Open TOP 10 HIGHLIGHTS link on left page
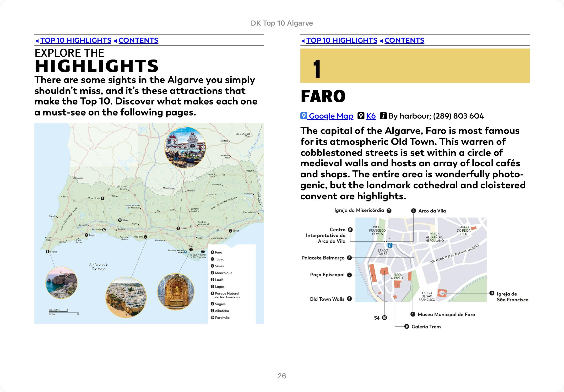Viewport: 564px width, 392px height. pyautogui.click(x=76, y=40)
